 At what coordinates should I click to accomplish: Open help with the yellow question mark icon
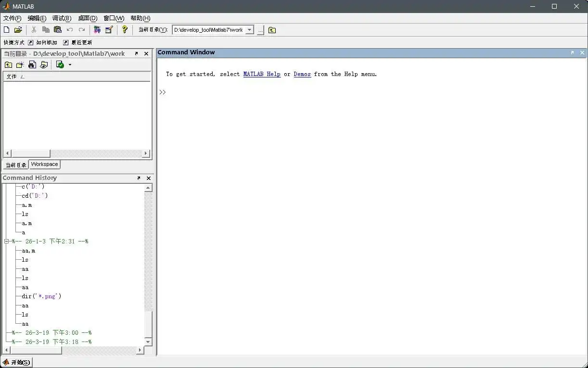pos(125,30)
